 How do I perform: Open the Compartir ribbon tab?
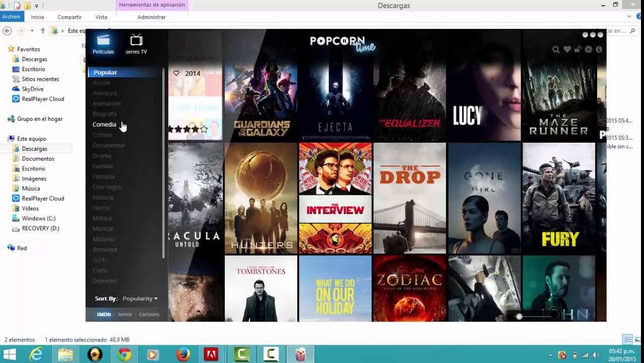point(70,17)
